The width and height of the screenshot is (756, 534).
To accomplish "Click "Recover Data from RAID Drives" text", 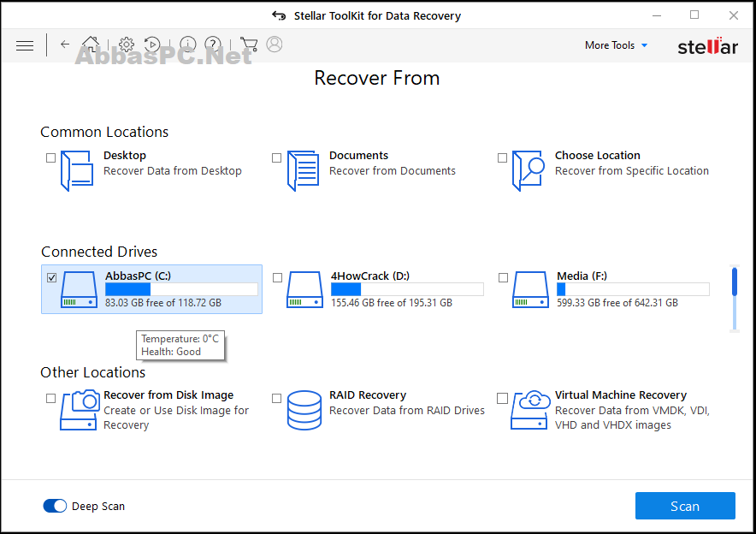I will pos(407,411).
